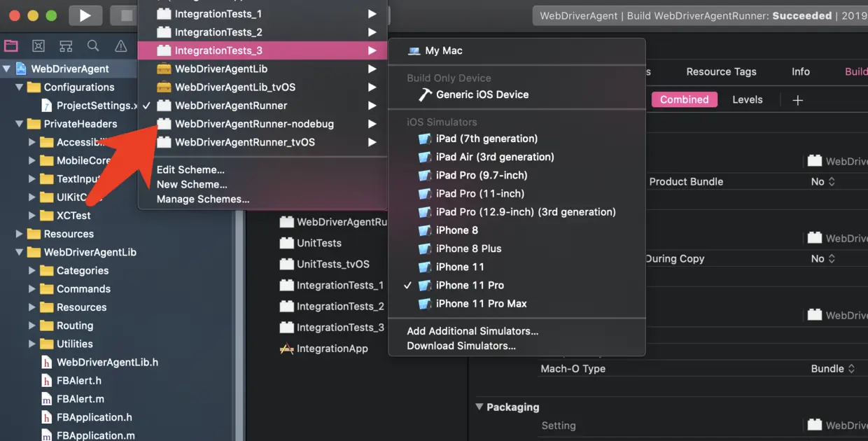Open the Find navigator magnifier icon
The height and width of the screenshot is (441, 868).
coord(93,46)
